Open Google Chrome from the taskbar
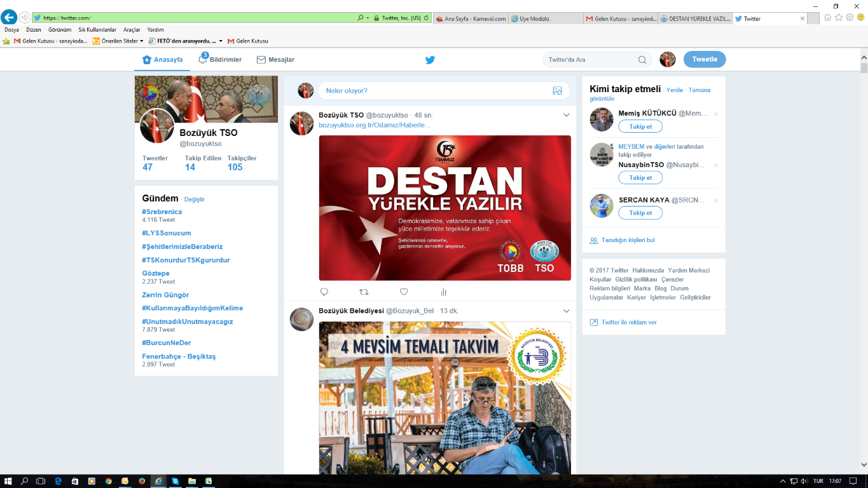Image resolution: width=868 pixels, height=488 pixels. coord(108,481)
